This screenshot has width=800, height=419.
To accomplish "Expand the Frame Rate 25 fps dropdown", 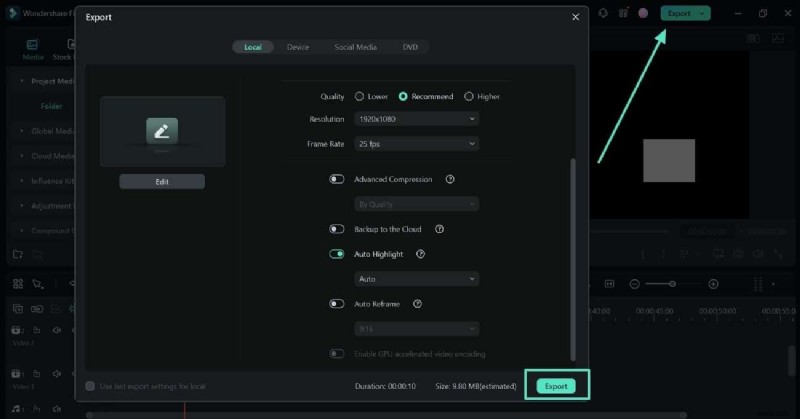I will pyautogui.click(x=416, y=144).
